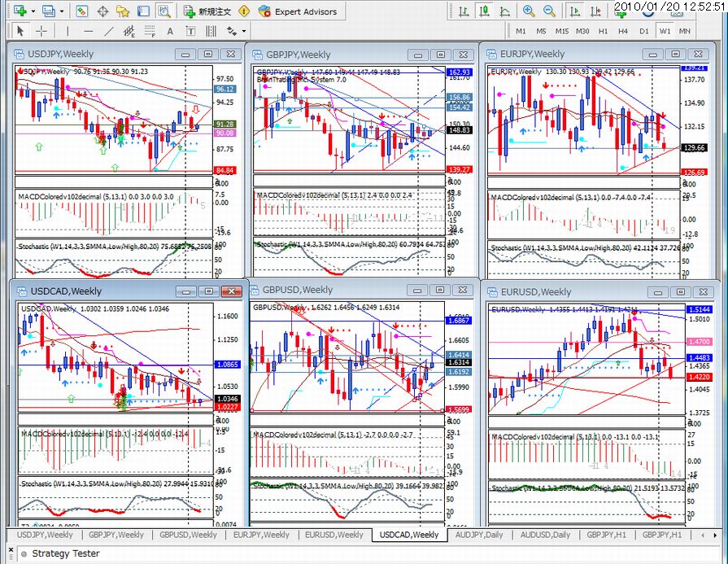Switch to the GBPUSD,Weekly bottom tab
This screenshot has height=564, width=728.
pos(188,535)
